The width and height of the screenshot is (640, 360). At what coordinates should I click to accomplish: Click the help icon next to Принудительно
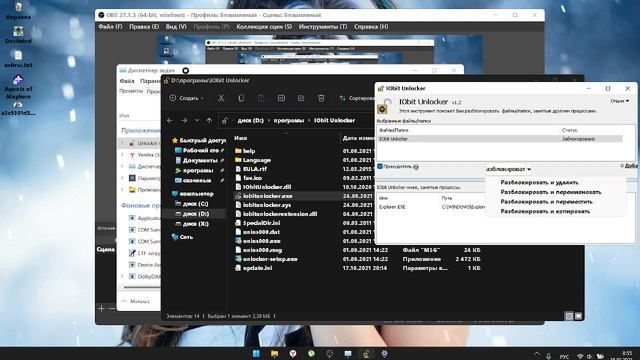(x=416, y=167)
